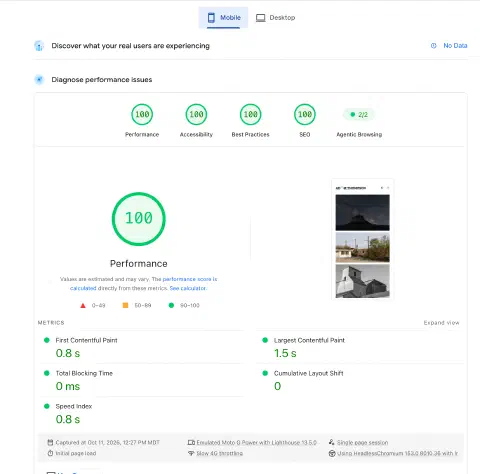480x474 pixels.
Task: Open the page screenshot thumbnail
Action: (362, 239)
